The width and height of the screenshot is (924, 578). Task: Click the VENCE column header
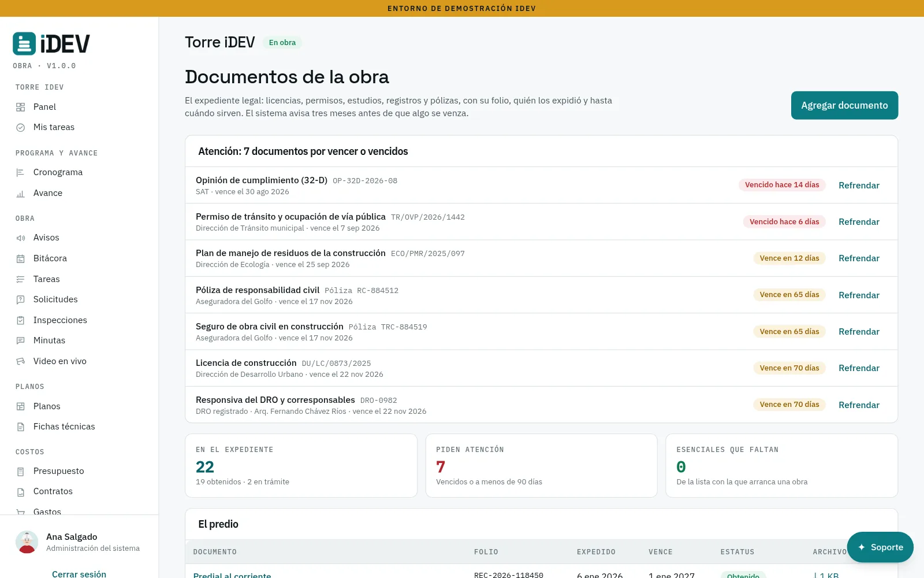661,552
